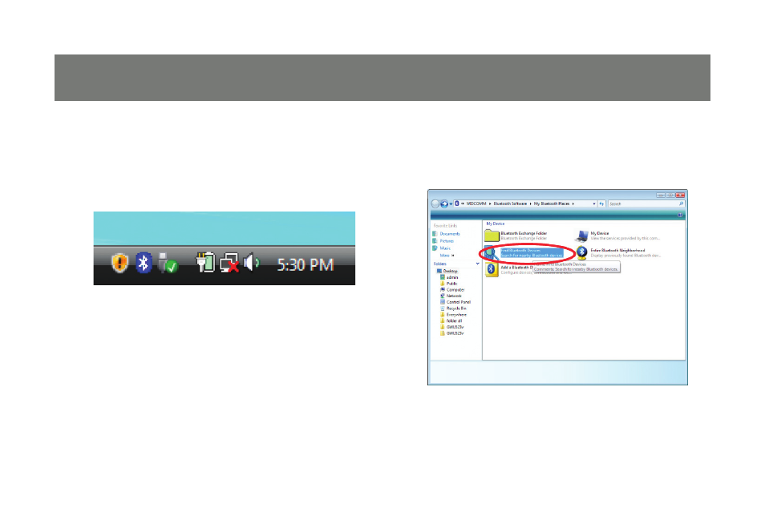Open the battery power tray icon
This screenshot has height=532, width=765.
click(x=206, y=262)
